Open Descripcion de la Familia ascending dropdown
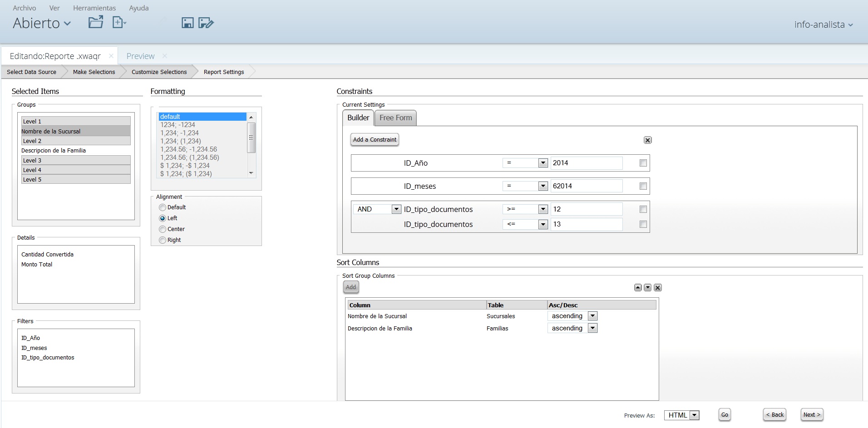 point(573,328)
